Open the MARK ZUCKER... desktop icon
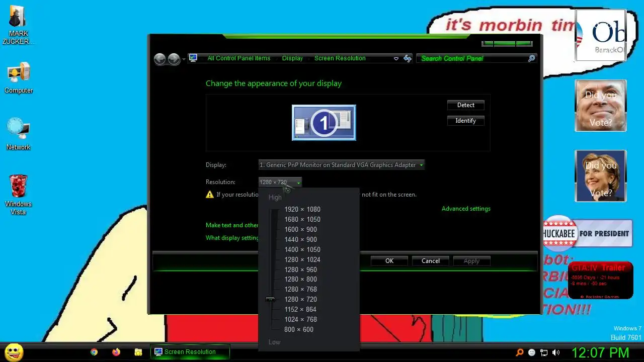 click(18, 25)
